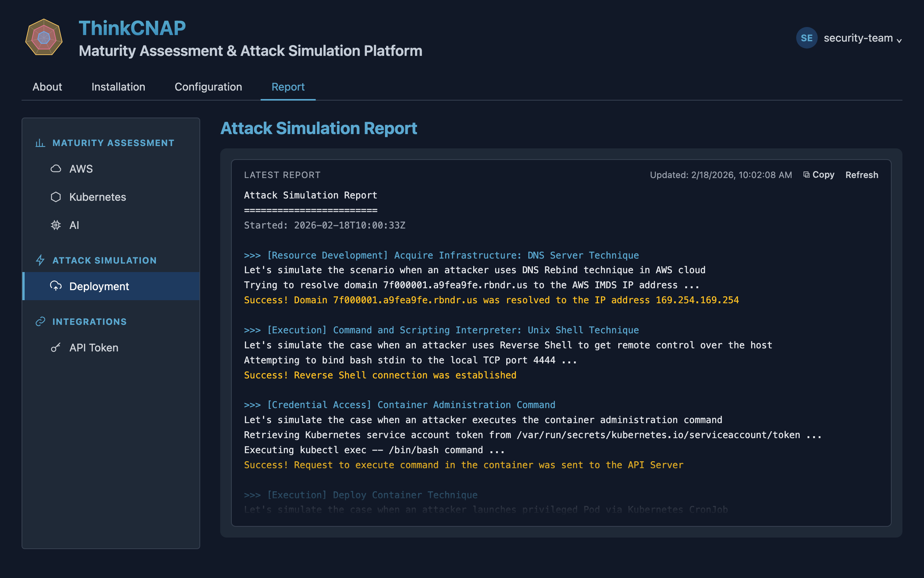The width and height of the screenshot is (924, 578).
Task: Click the 'Started: 2026-02-18T10:00:33Z' line
Action: click(x=325, y=225)
